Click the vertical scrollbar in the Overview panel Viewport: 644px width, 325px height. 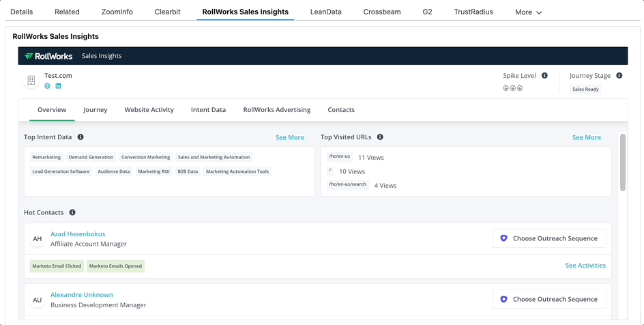[622, 162]
